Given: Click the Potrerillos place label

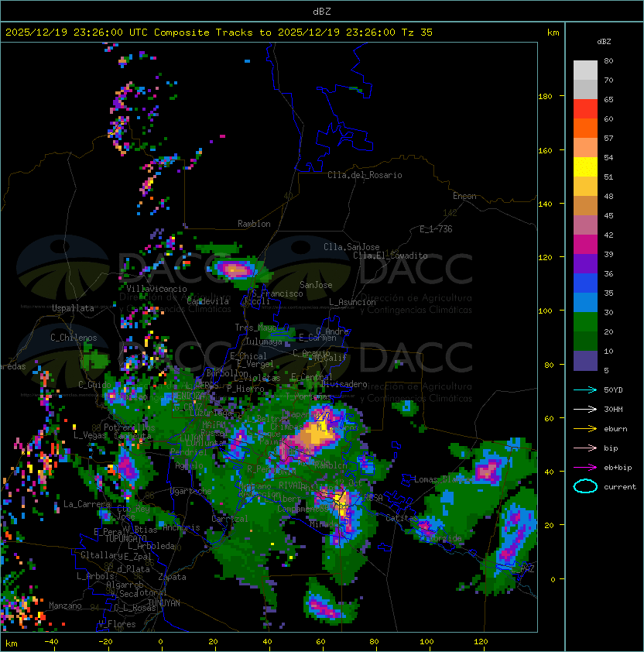Looking at the screenshot, I should [129, 427].
